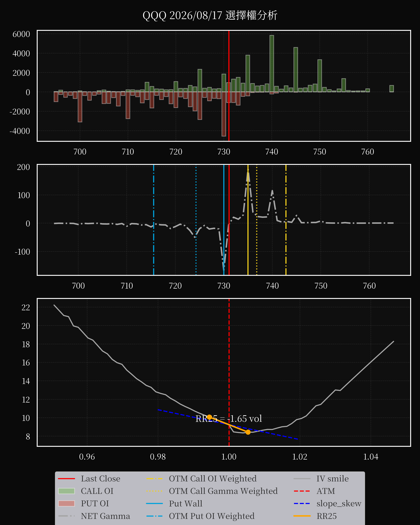Click the isolated call OI bar at 765
This screenshot has width=420, height=525.
(391, 89)
